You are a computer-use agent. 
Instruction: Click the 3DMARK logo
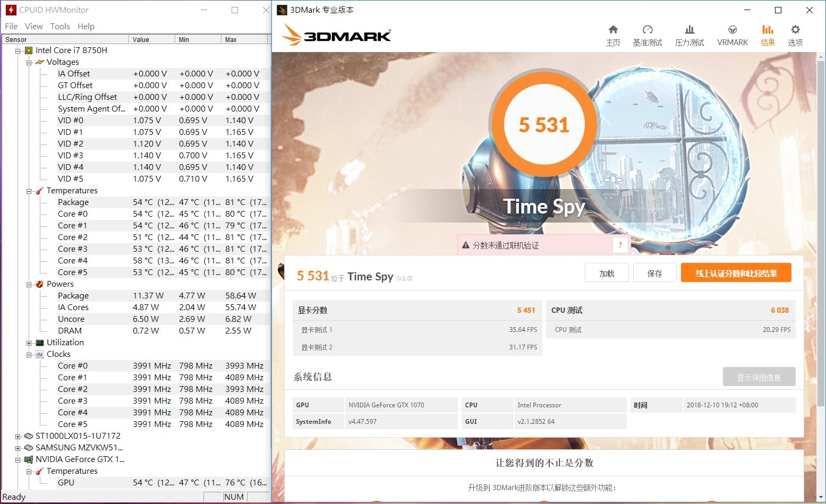click(337, 35)
